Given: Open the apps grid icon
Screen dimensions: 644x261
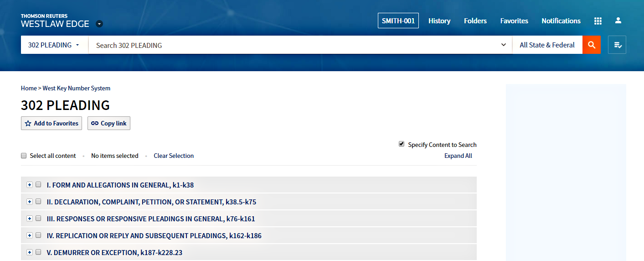Looking at the screenshot, I should [598, 21].
